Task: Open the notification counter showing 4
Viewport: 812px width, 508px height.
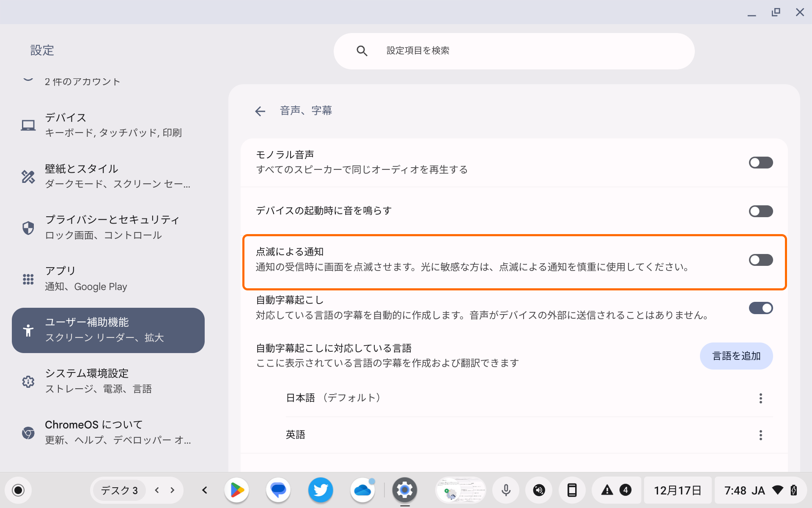Action: pyautogui.click(x=624, y=490)
